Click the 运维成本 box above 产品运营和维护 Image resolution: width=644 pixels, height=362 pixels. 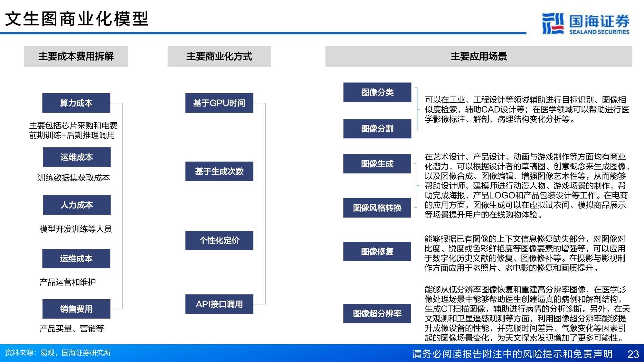click(x=76, y=258)
